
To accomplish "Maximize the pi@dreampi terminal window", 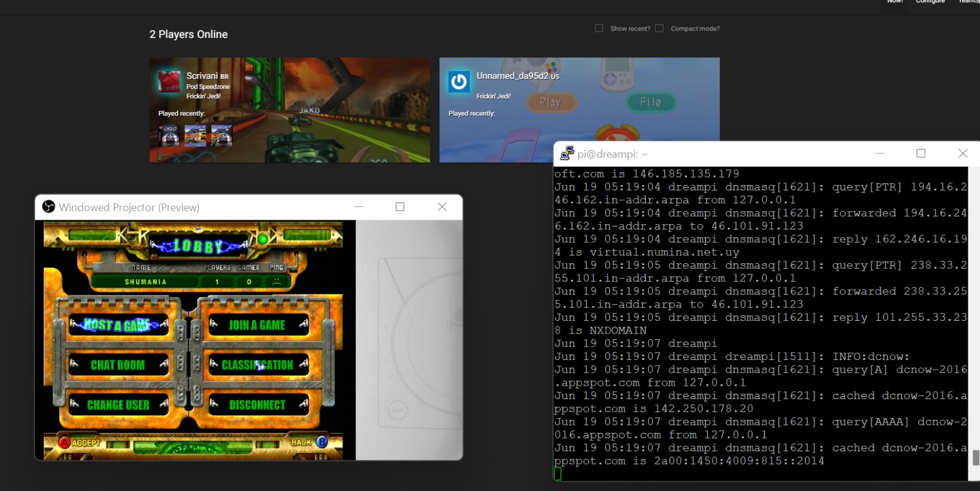I will pyautogui.click(x=921, y=153).
